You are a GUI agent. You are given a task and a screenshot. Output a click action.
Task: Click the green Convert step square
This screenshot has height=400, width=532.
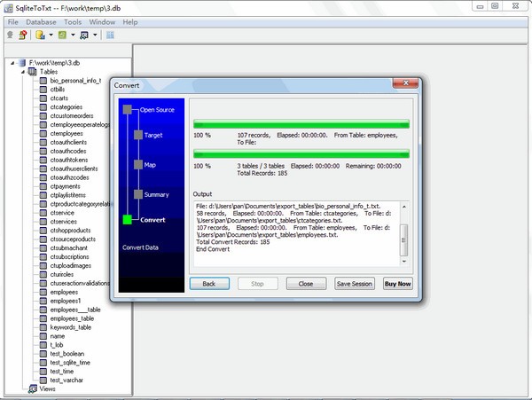coord(128,219)
